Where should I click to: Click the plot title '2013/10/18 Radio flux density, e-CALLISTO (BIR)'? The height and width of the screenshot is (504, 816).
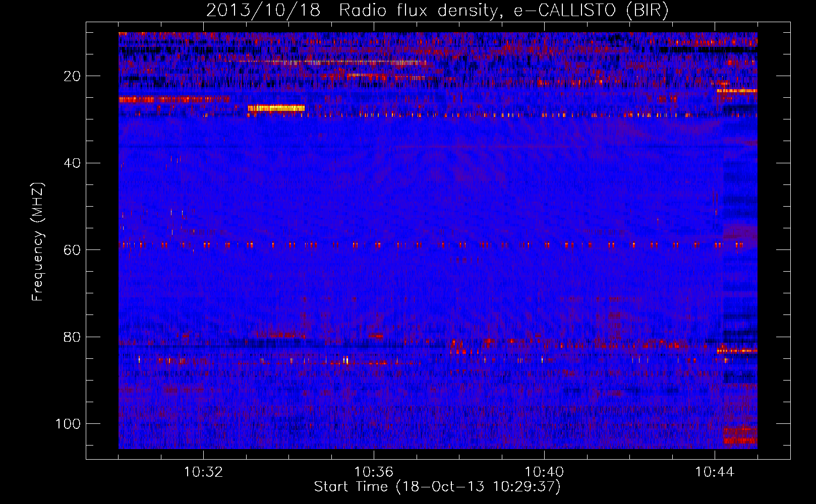(437, 11)
